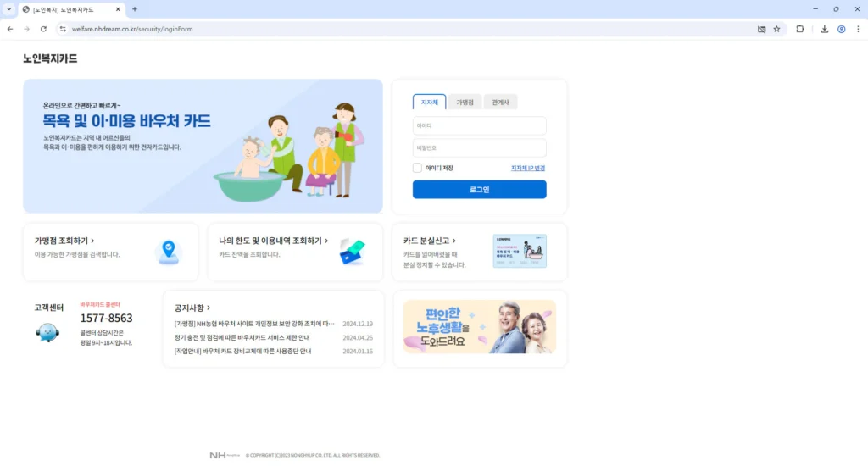Open Chrome three-dot menu
The height and width of the screenshot is (466, 868).
coord(858,29)
